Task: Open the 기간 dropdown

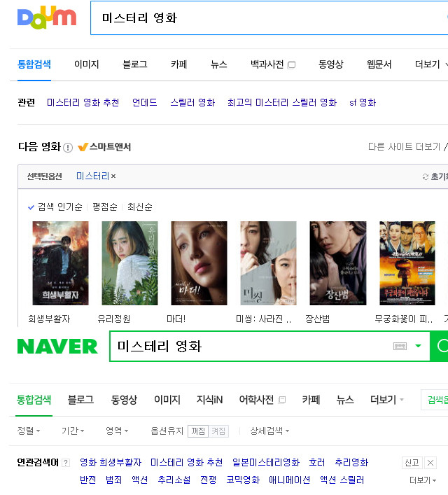Action: (x=73, y=431)
